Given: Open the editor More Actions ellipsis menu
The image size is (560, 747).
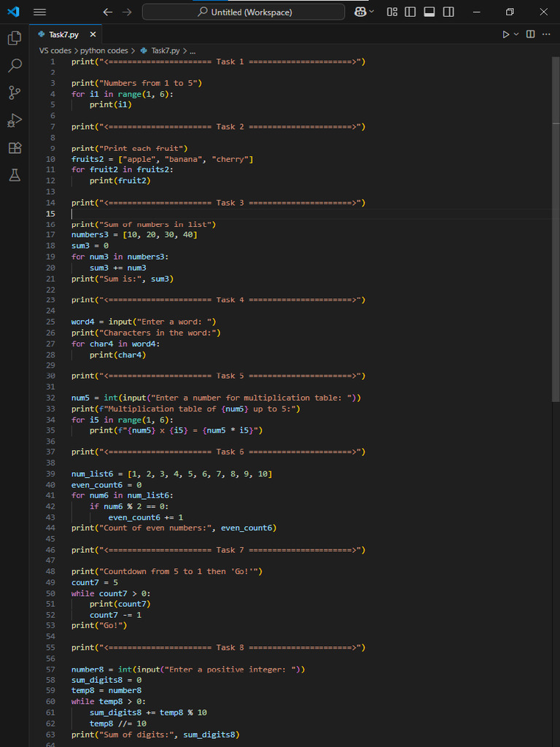Looking at the screenshot, I should 546,35.
